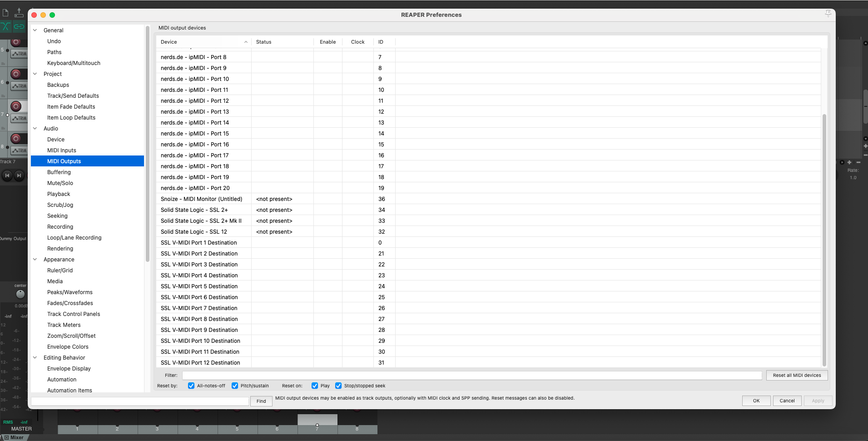The height and width of the screenshot is (441, 868).
Task: Toggle the auto-crossfade toolbar icon
Action: 6,26
